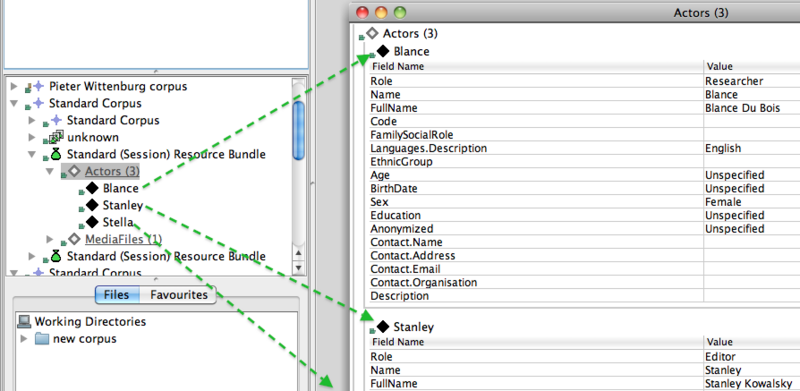The image size is (800, 391).
Task: Select Stella actor in the corpus tree
Action: [x=118, y=222]
